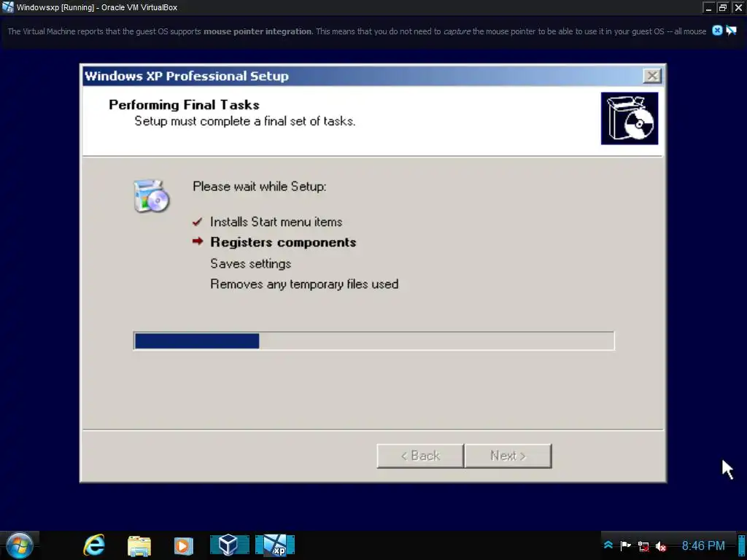This screenshot has height=560, width=747.
Task: Click the setup box icon in header
Action: (630, 119)
